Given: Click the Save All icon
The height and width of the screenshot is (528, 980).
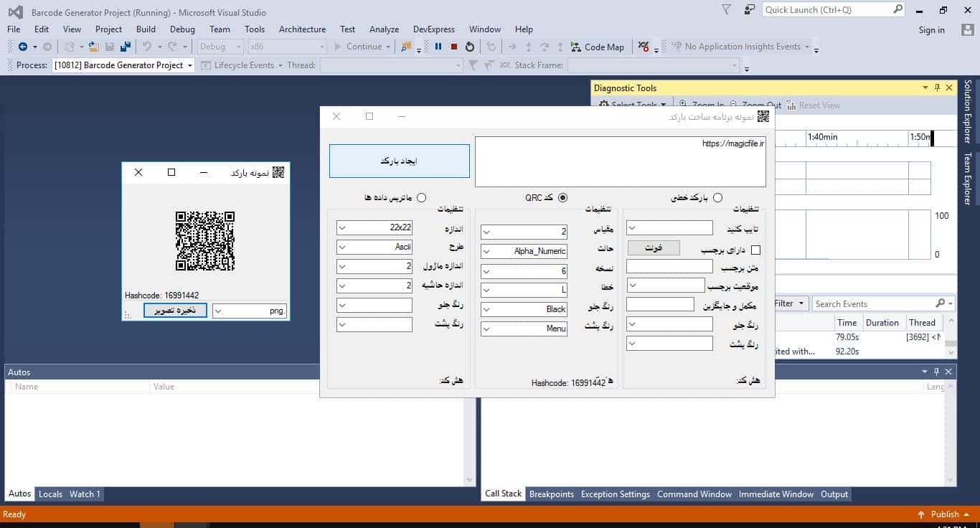Looking at the screenshot, I should pyautogui.click(x=126, y=47).
